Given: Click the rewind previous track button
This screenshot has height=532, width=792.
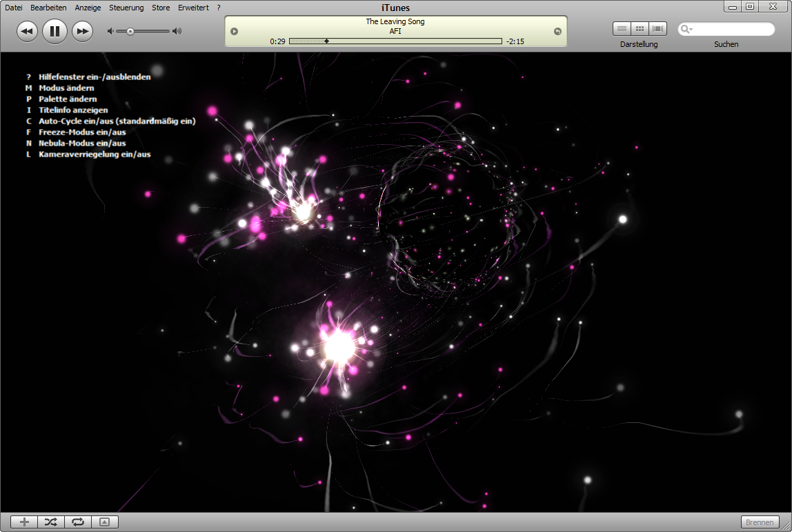Looking at the screenshot, I should 28,31.
